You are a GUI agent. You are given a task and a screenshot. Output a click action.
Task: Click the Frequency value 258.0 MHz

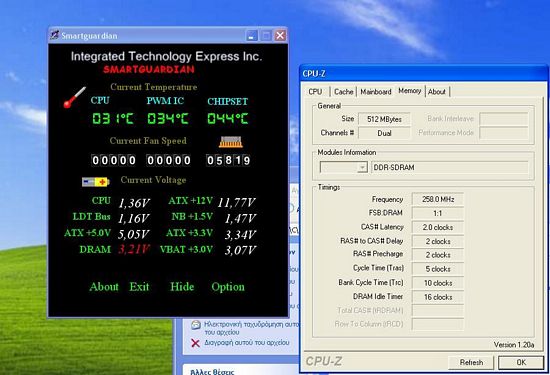click(438, 199)
